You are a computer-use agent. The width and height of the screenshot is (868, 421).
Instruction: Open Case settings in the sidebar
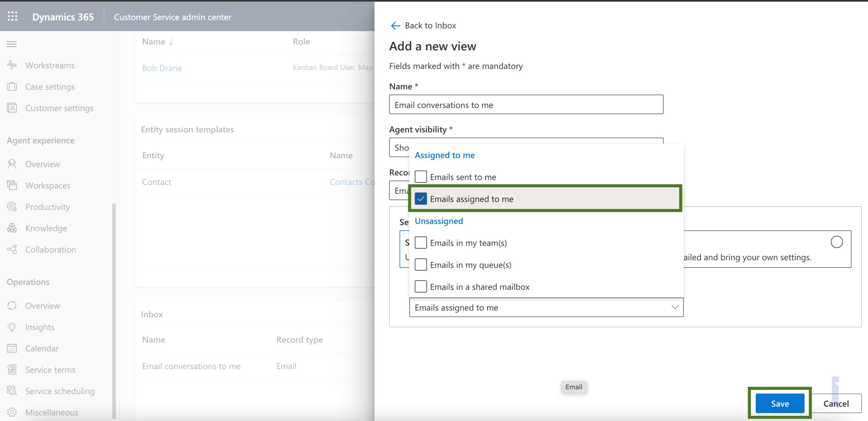50,87
